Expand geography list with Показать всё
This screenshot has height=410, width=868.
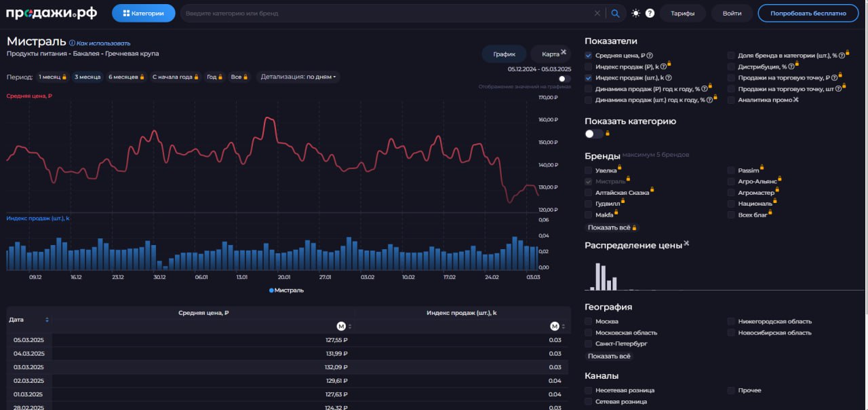[x=609, y=356]
